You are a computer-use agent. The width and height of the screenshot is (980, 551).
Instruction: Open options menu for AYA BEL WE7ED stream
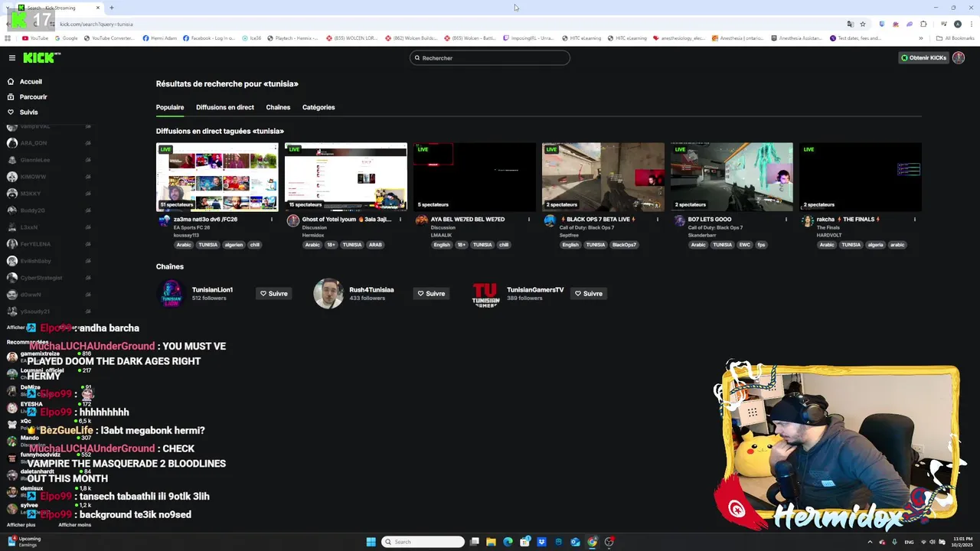(x=528, y=220)
